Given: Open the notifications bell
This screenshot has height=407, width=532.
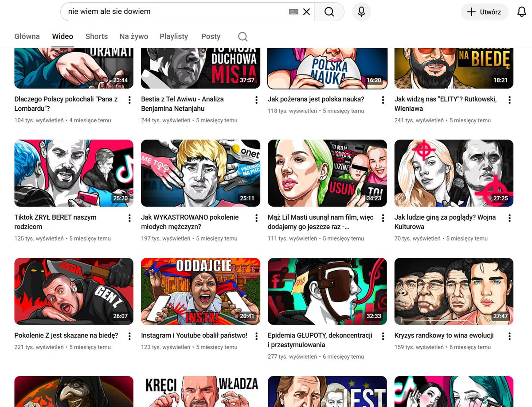Looking at the screenshot, I should [522, 12].
